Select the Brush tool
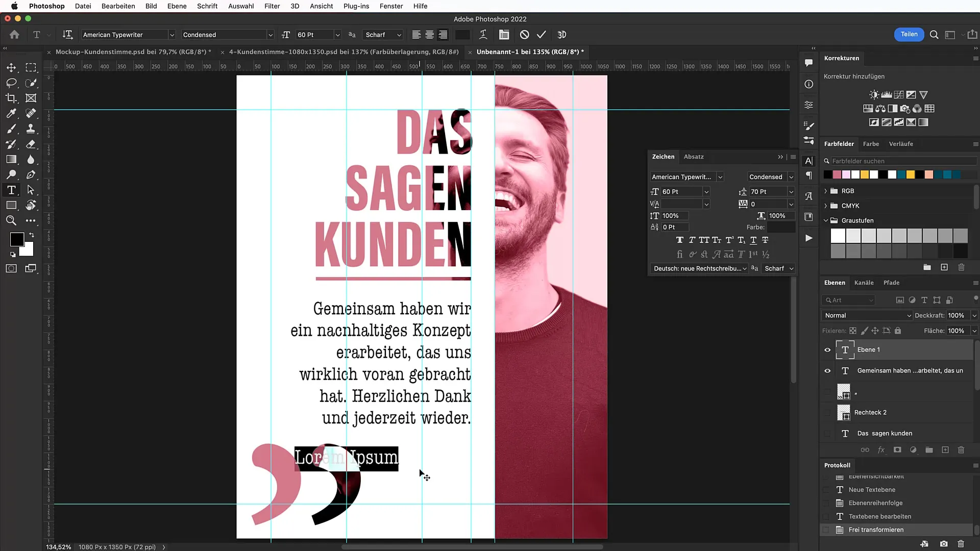This screenshot has width=980, height=551. 11,129
